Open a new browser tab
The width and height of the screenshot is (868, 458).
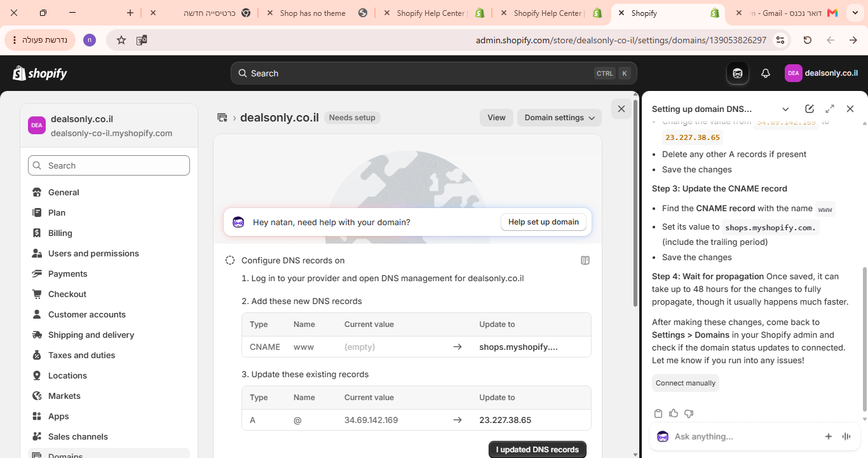(x=130, y=13)
